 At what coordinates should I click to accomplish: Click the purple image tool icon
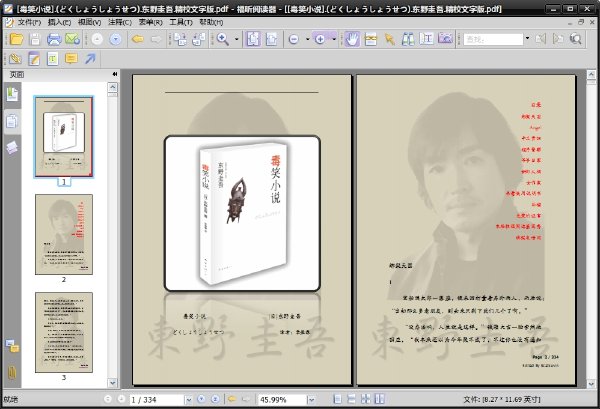pos(445,39)
